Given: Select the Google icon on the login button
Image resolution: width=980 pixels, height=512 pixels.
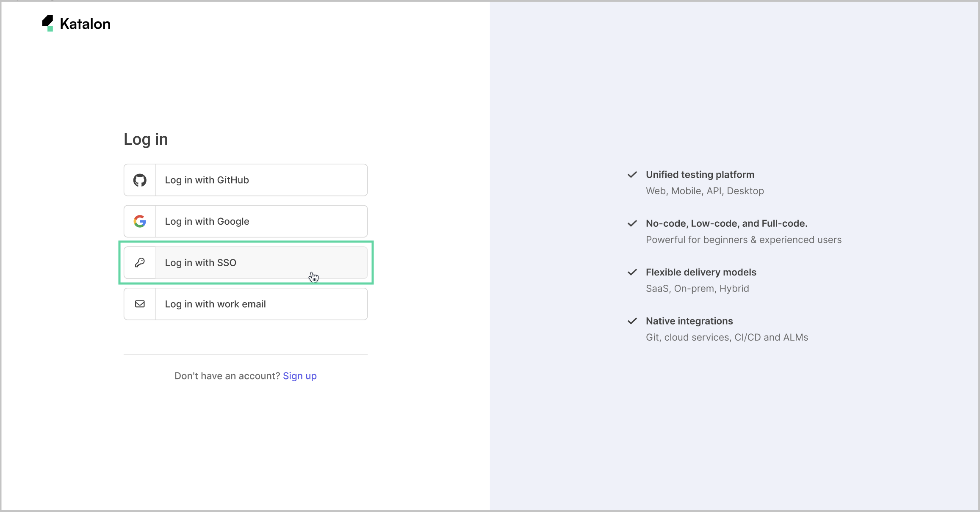Looking at the screenshot, I should click(x=139, y=221).
